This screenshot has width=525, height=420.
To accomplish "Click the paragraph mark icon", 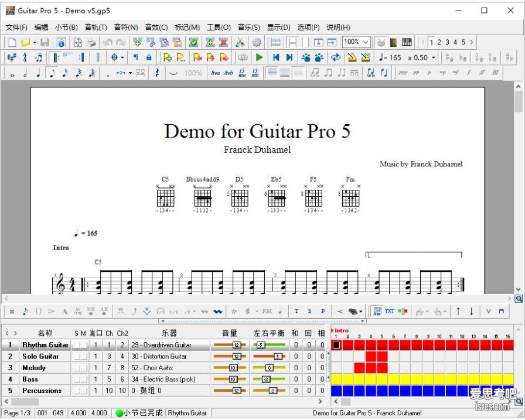I will [135, 57].
